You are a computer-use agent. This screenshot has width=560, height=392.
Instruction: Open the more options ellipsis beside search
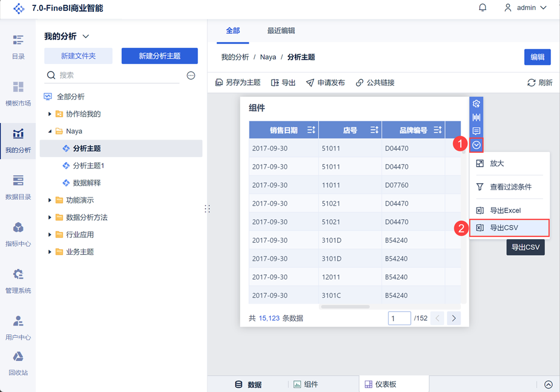(191, 75)
